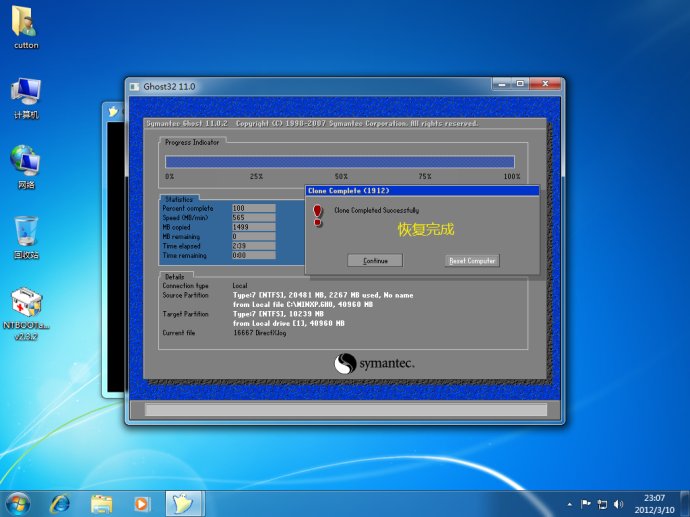This screenshot has height=517, width=690.
Task: Click the Connection type Local value
Action: [x=240, y=286]
